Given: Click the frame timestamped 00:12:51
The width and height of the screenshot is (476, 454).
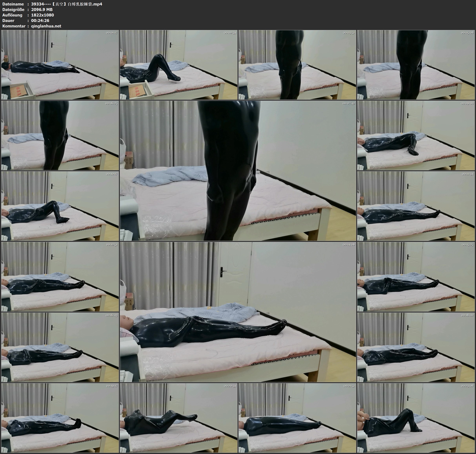Looking at the screenshot, I should pos(60,277).
